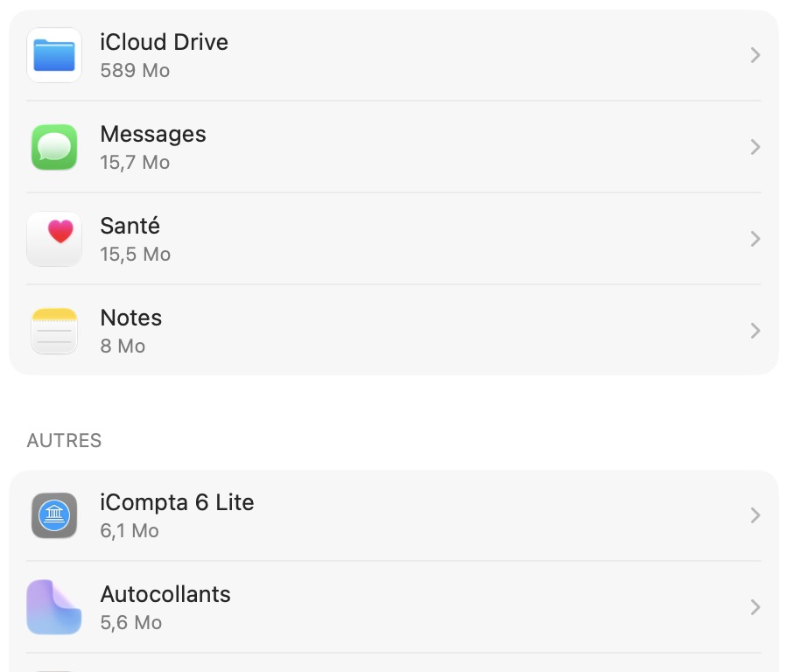This screenshot has width=786, height=672.
Task: Click the iCompta 6 Lite bank icon
Action: [x=54, y=515]
